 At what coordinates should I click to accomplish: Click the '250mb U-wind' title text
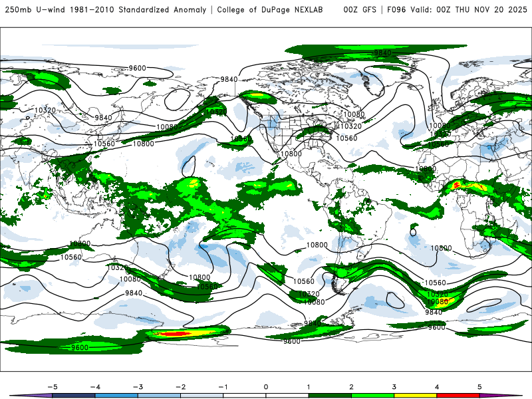(35, 10)
